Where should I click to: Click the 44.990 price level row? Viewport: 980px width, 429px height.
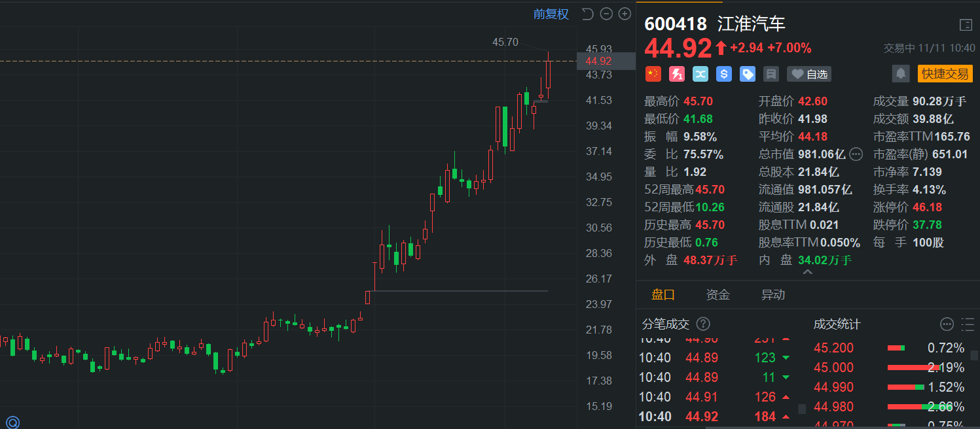(x=890, y=387)
